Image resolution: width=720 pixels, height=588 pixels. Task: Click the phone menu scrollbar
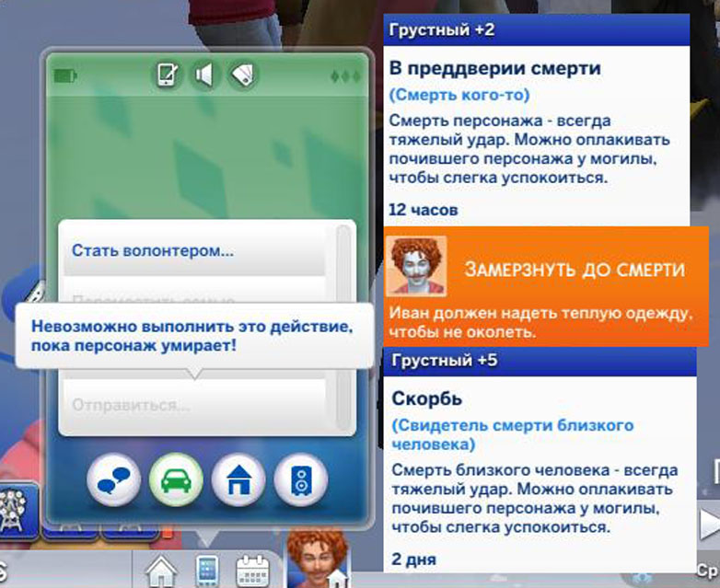coord(343,327)
